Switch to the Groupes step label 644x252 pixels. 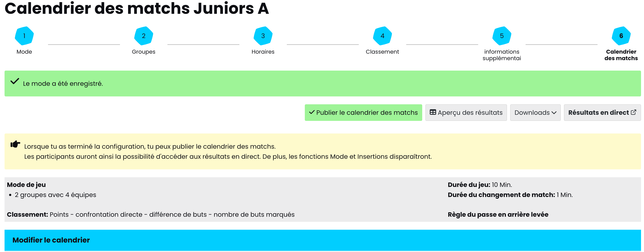144,52
